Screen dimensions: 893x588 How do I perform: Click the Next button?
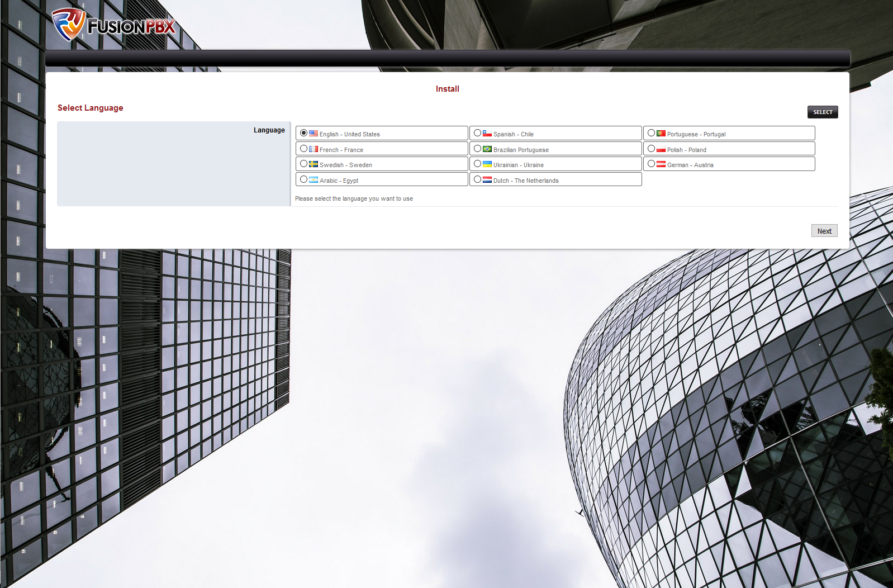click(x=824, y=231)
